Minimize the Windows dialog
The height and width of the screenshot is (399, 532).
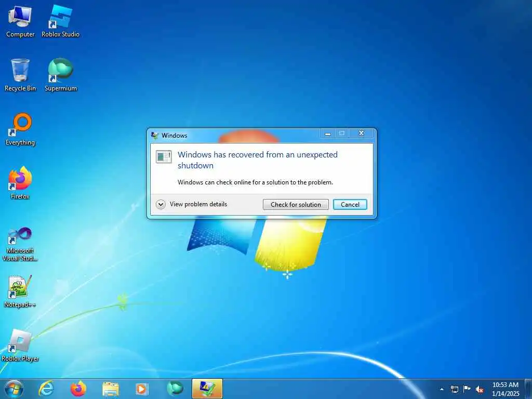click(x=328, y=134)
